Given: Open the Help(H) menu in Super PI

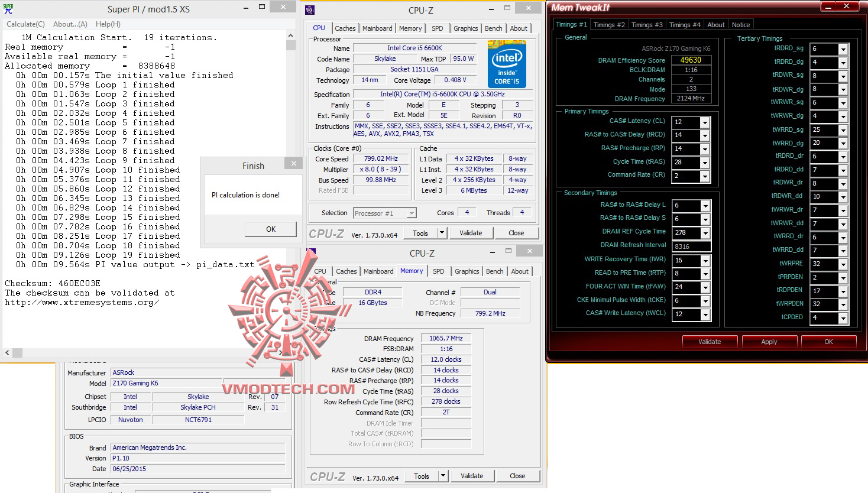Looking at the screenshot, I should tap(108, 24).
